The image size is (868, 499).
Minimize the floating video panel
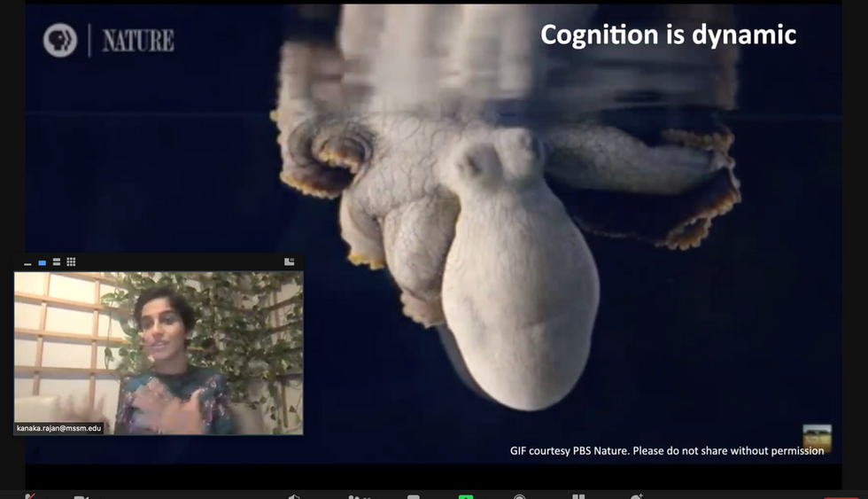(27, 263)
